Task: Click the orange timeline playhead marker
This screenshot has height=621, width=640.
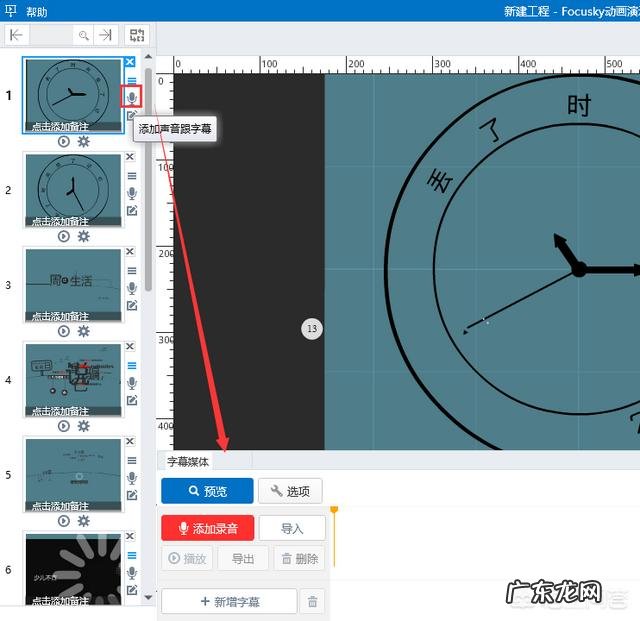Action: click(x=334, y=511)
